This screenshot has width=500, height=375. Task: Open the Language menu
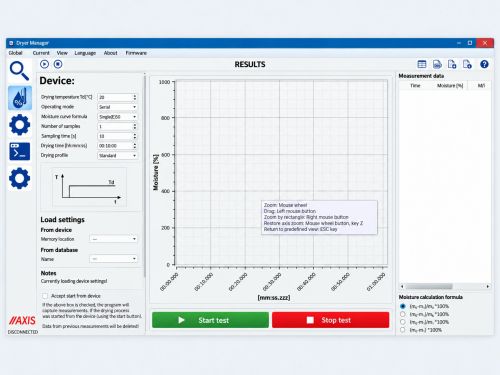tap(85, 53)
